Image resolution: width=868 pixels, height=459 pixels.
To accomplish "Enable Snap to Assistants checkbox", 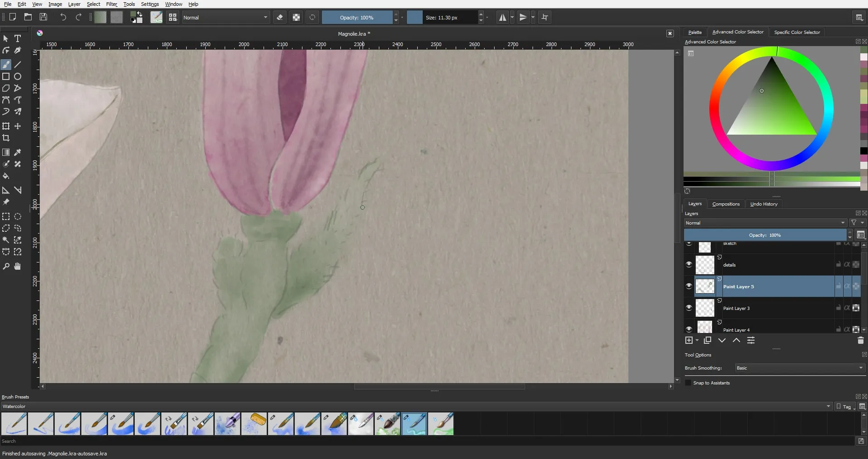I will (689, 383).
